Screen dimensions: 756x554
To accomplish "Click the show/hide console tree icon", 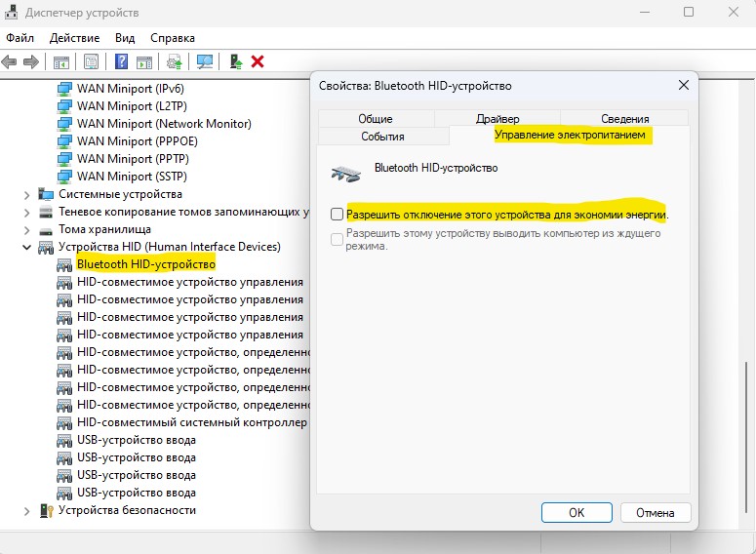I will (x=60, y=61).
